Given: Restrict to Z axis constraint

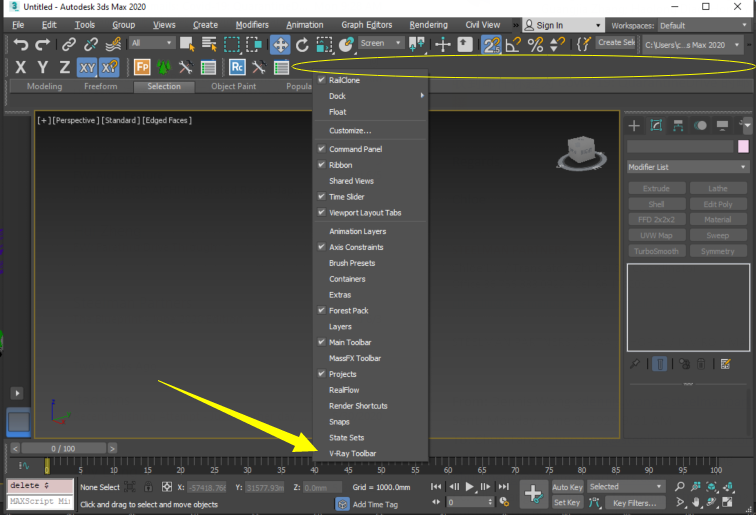Looking at the screenshot, I should click(65, 67).
